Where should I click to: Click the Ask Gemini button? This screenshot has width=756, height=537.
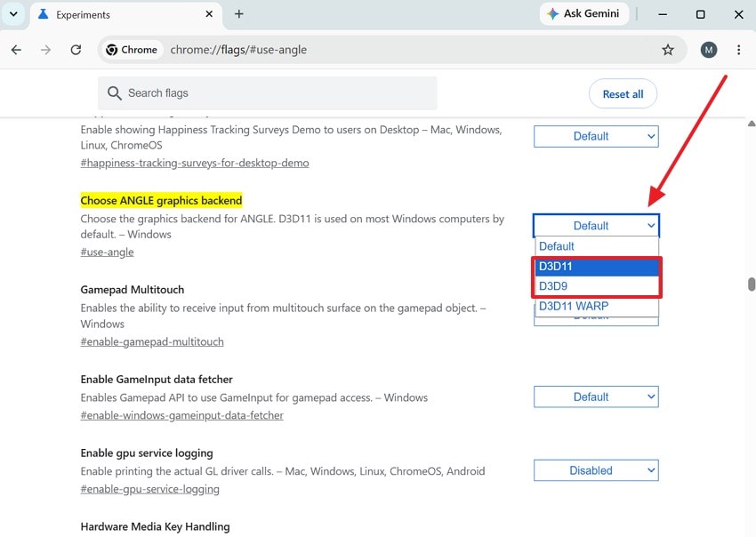point(583,13)
